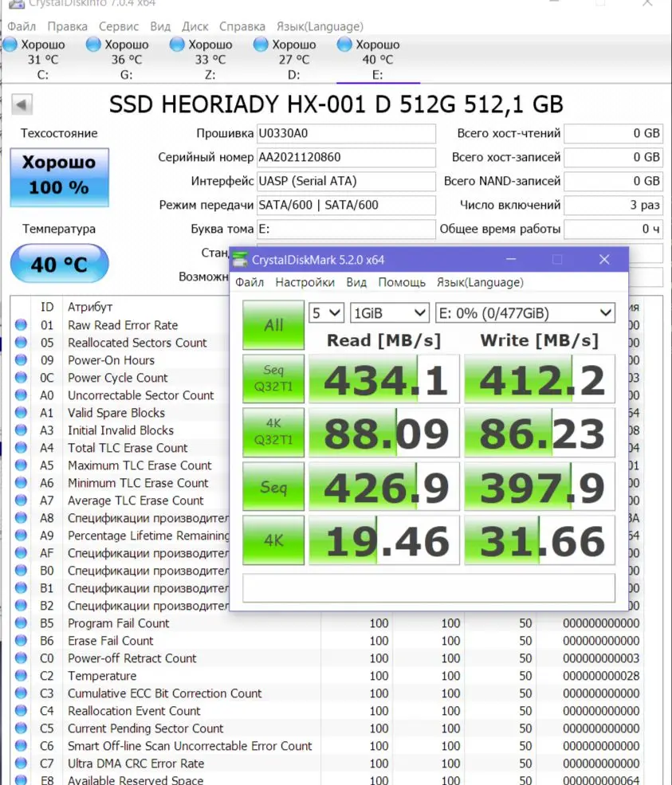
Task: Click status orb for Minimum TLC Erase Count
Action: pyautogui.click(x=21, y=483)
